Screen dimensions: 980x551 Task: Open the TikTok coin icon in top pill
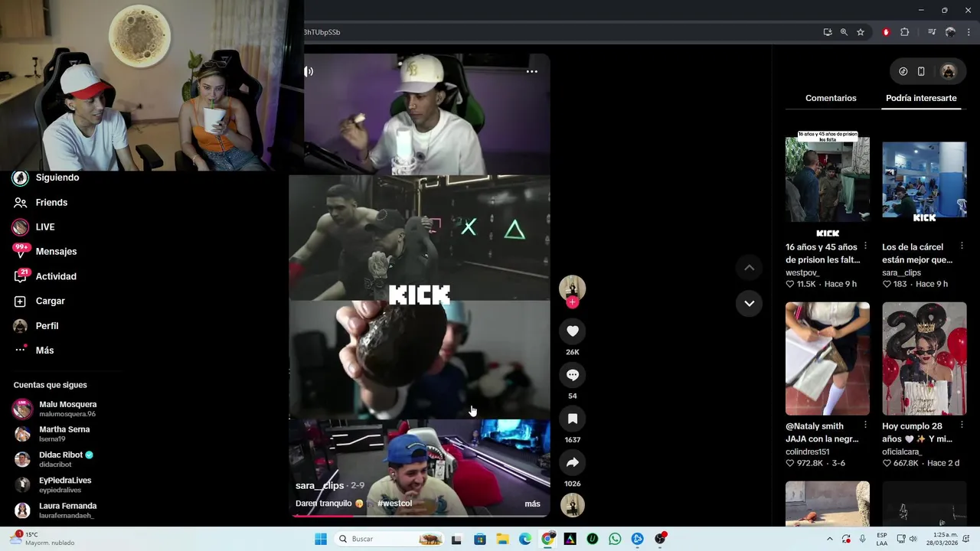pyautogui.click(x=903, y=71)
